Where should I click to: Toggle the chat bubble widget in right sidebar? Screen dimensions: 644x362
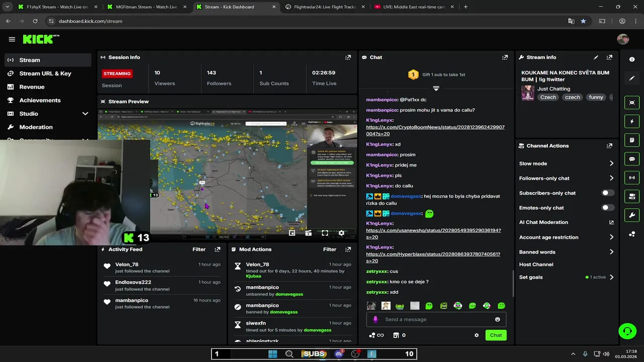tap(632, 159)
